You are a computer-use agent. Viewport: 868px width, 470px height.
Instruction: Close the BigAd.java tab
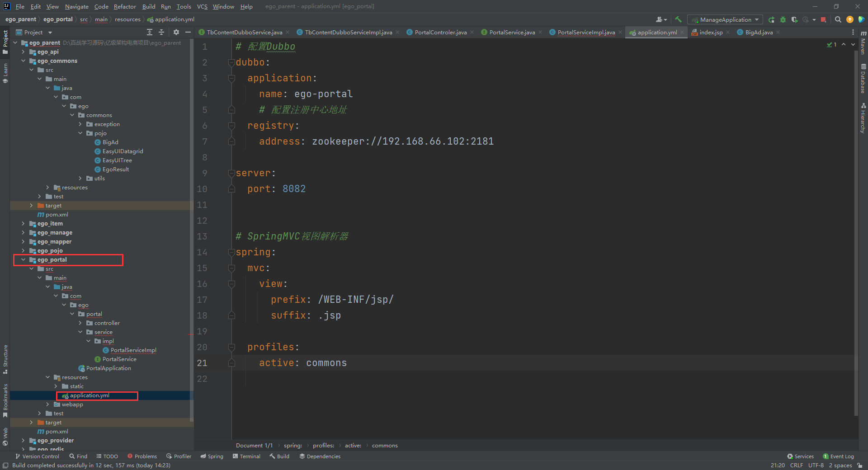(x=778, y=32)
